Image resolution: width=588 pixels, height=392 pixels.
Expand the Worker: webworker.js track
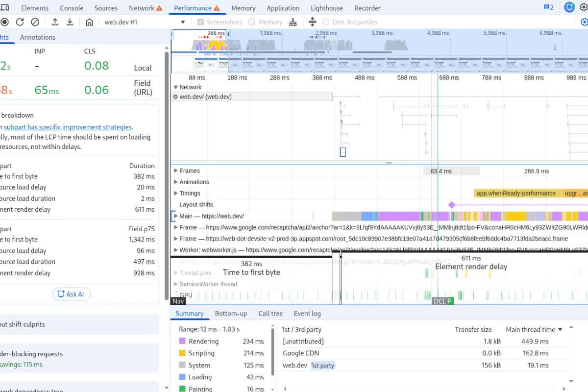(176, 250)
